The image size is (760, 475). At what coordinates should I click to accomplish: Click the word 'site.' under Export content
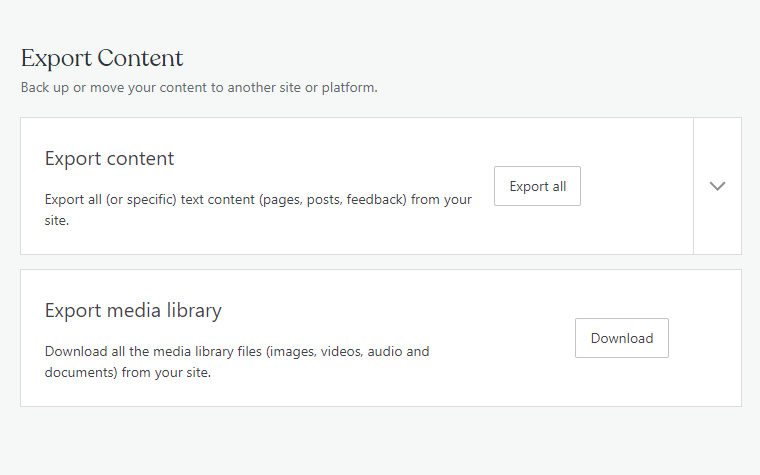[x=57, y=221]
